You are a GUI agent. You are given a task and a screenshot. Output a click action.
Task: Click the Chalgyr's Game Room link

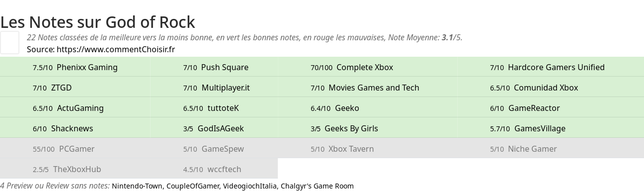coord(317,186)
